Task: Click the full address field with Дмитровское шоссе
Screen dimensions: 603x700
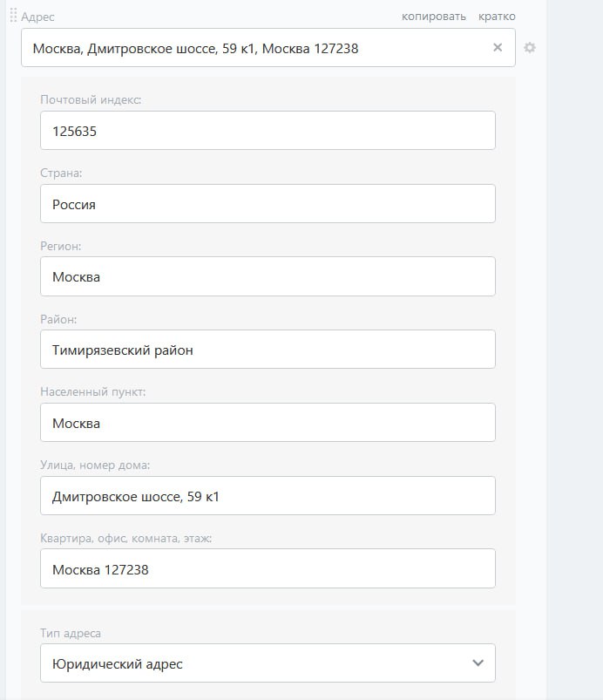Action: point(253,49)
